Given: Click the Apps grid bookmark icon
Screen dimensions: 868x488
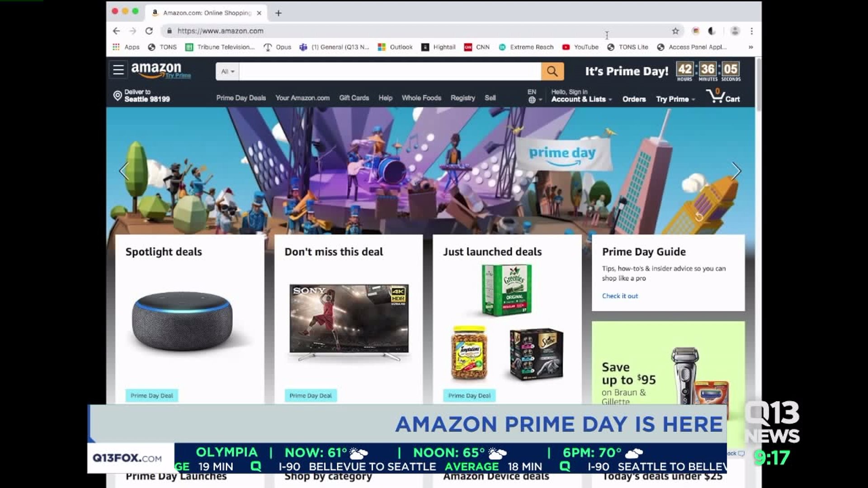Looking at the screenshot, I should 116,47.
